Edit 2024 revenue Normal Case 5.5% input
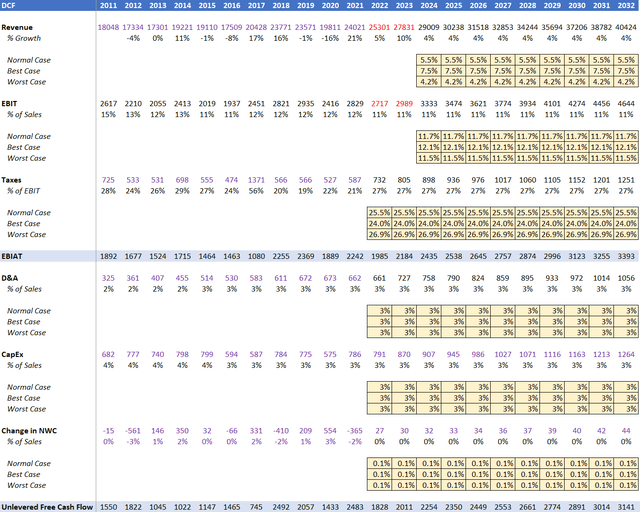640x512 pixels. 429,60
